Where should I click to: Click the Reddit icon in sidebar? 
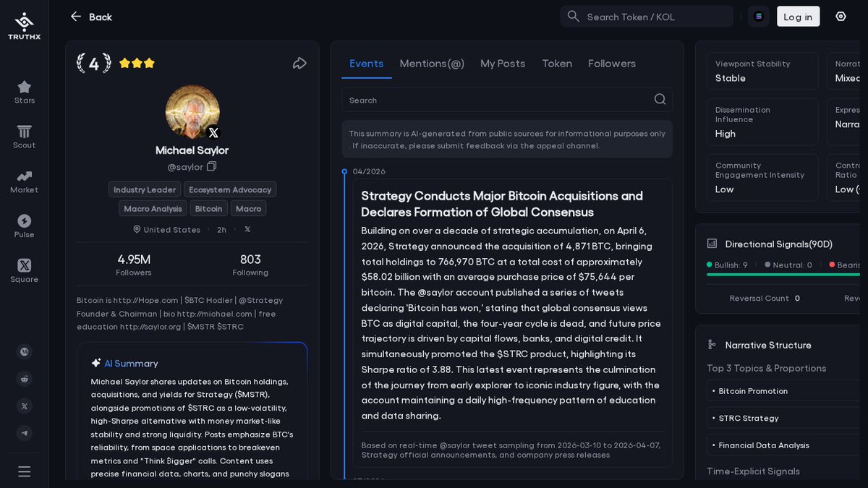tap(25, 379)
